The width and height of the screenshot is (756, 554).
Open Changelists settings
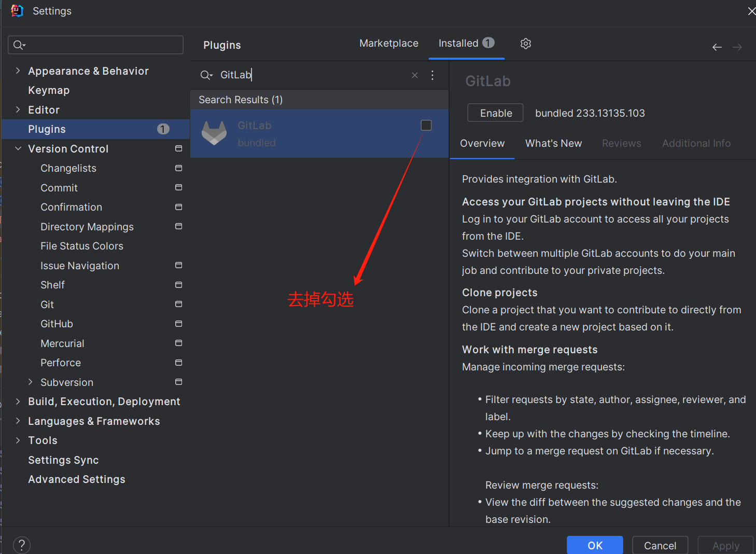pyautogui.click(x=68, y=168)
